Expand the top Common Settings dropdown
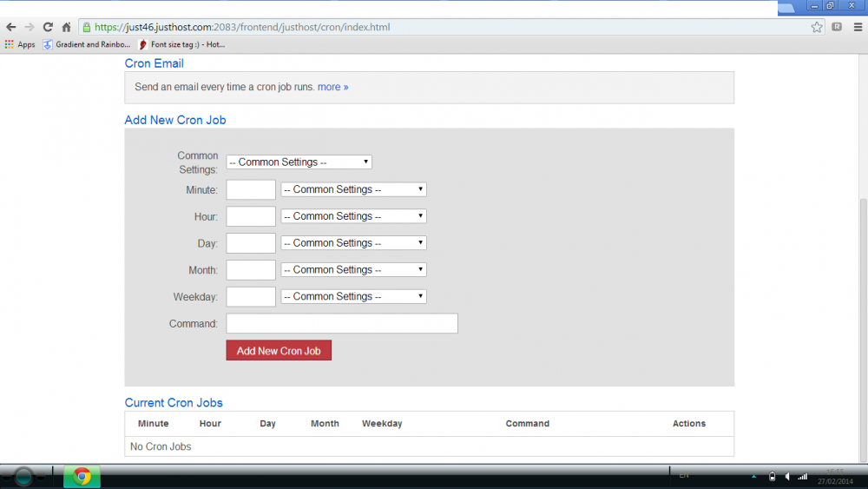The height and width of the screenshot is (489, 868). [299, 162]
